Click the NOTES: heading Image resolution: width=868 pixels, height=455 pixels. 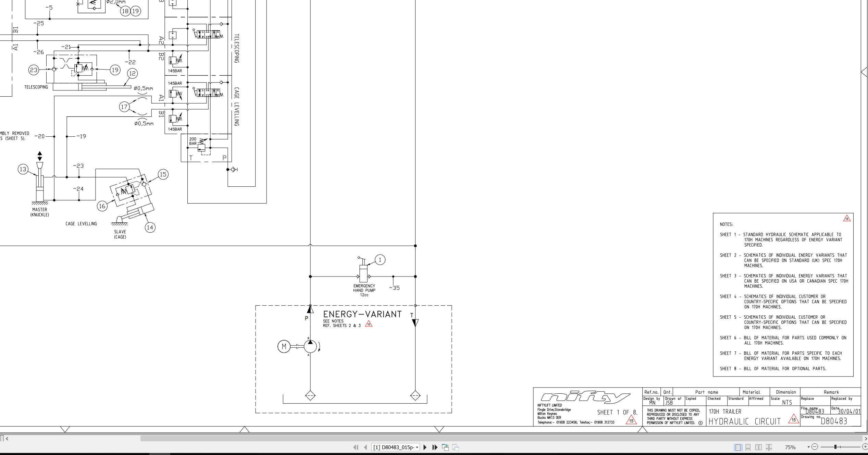(x=726, y=224)
